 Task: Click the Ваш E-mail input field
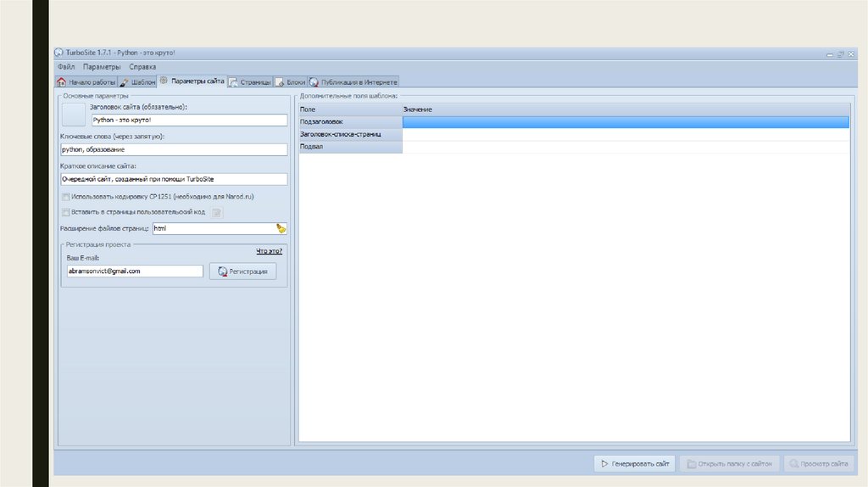tap(135, 271)
